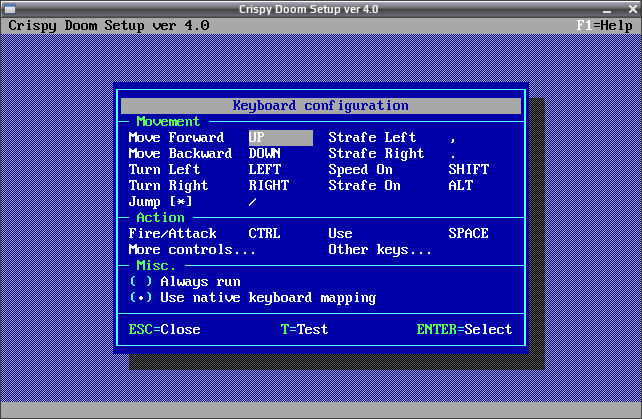Click the Turn Right label
The image size is (642, 419).
click(168, 186)
